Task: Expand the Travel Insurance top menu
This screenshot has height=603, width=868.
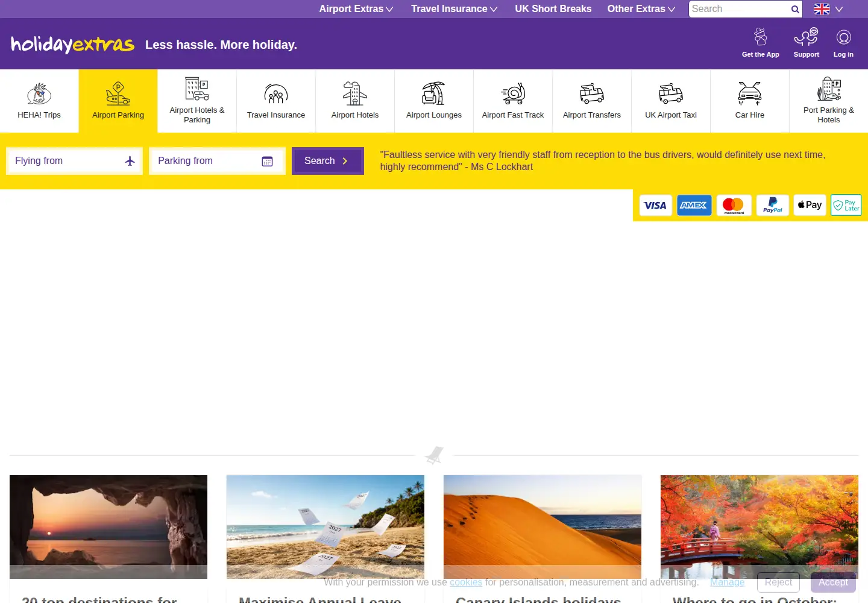Action: (x=454, y=9)
